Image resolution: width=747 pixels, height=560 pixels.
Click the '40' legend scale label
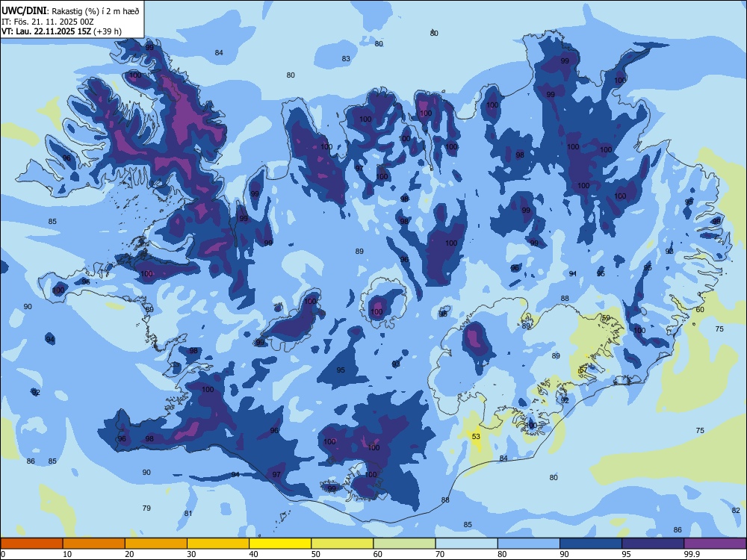(253, 554)
